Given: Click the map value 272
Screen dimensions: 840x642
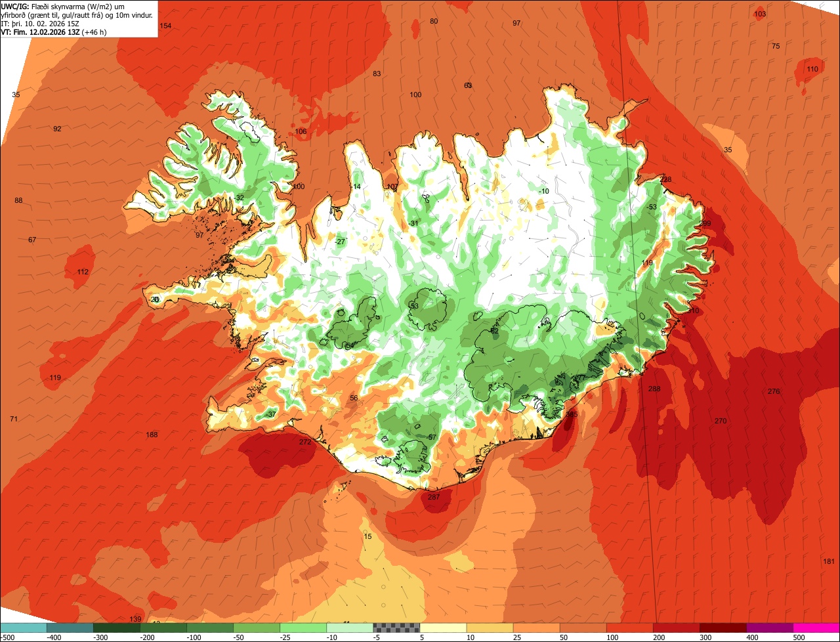Looking at the screenshot, I should 305,442.
